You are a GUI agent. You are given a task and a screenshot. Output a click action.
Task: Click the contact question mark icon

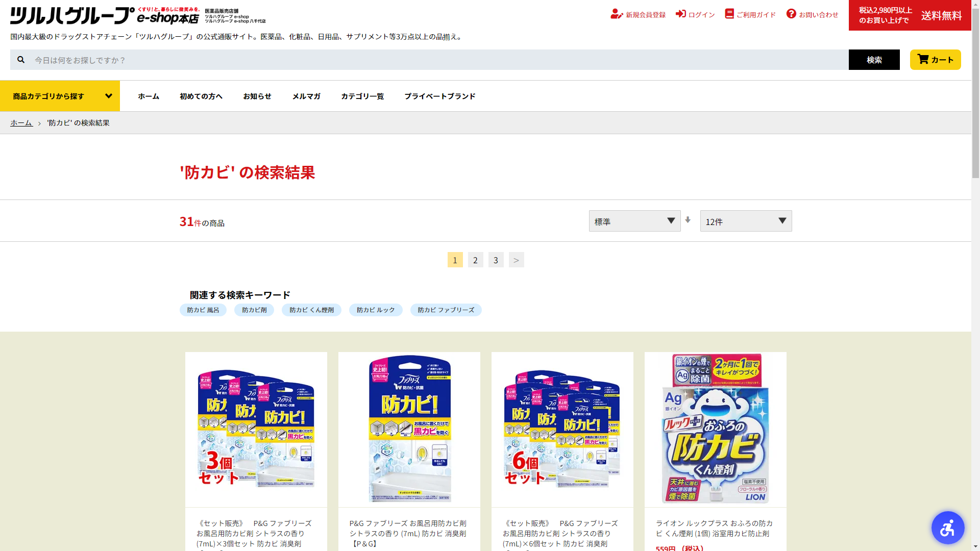point(791,14)
